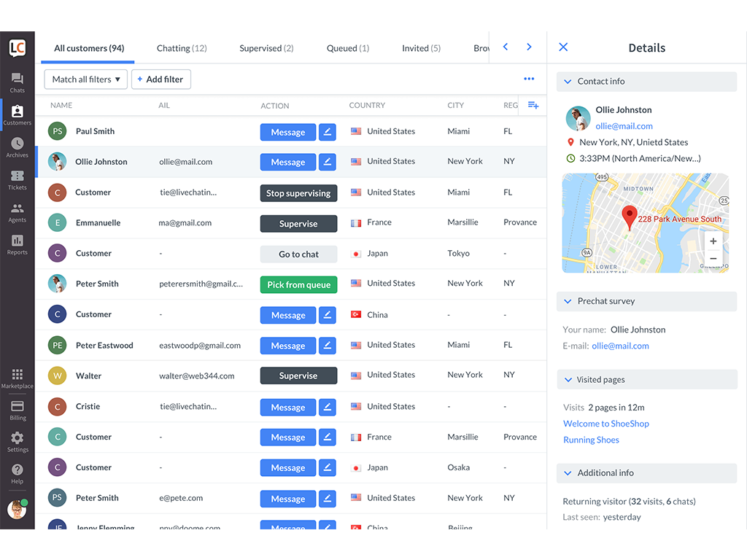Collapse the Prechat survey section
This screenshot has width=747, height=560.
568,301
